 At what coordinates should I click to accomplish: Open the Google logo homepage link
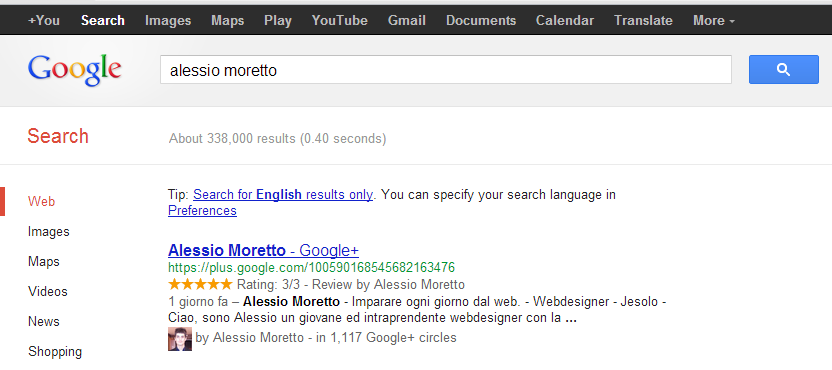(74, 70)
